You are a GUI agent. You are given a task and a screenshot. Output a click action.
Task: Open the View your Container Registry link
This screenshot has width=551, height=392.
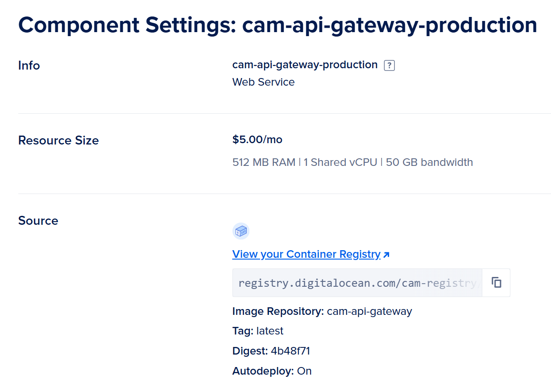point(306,254)
